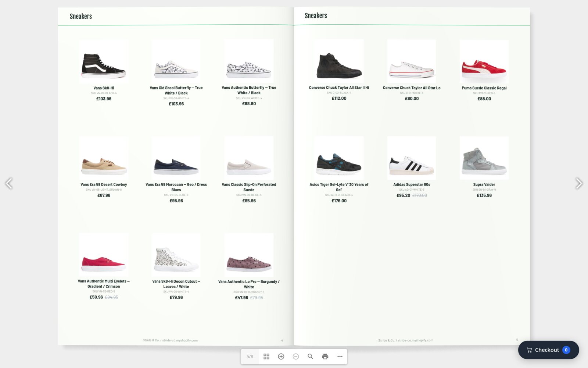Print the catalog using printer icon
The height and width of the screenshot is (368, 588).
(x=325, y=356)
